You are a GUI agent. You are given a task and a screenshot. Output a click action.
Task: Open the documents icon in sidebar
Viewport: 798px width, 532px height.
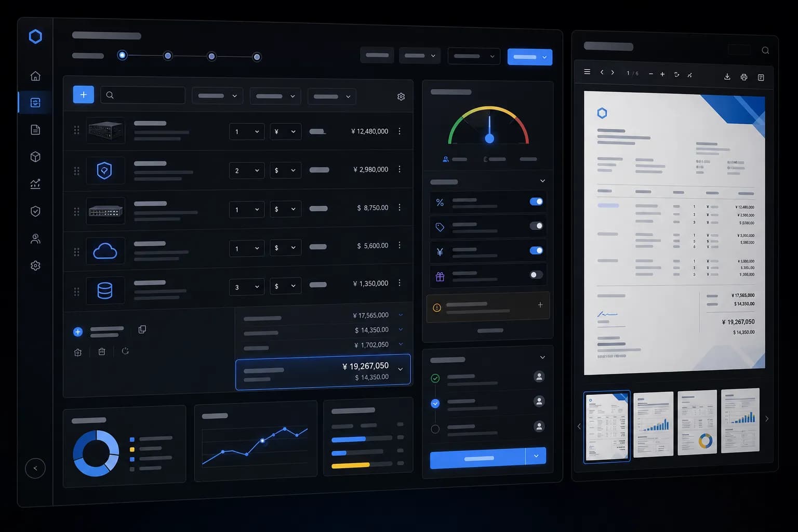point(35,130)
